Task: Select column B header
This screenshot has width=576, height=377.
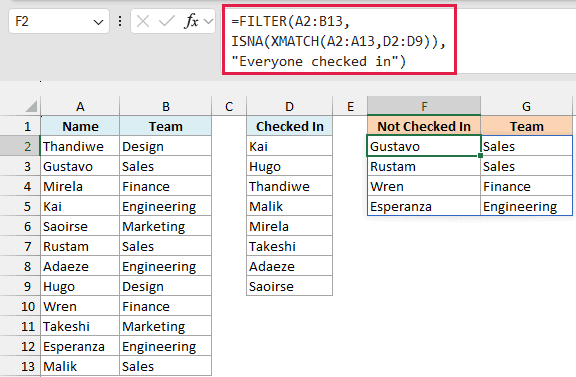Action: 166,107
